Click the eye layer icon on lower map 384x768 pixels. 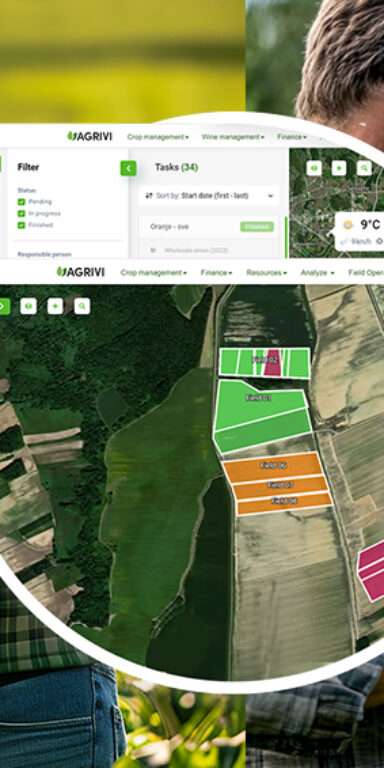pos(28,307)
